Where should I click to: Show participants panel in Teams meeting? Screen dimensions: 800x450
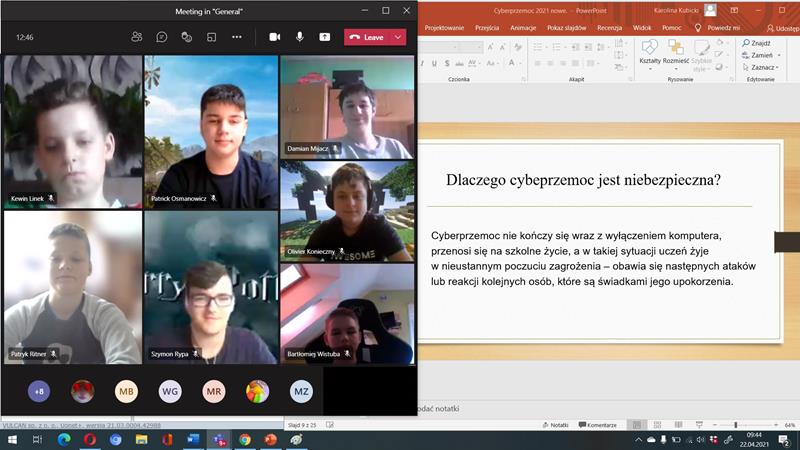pos(137,37)
